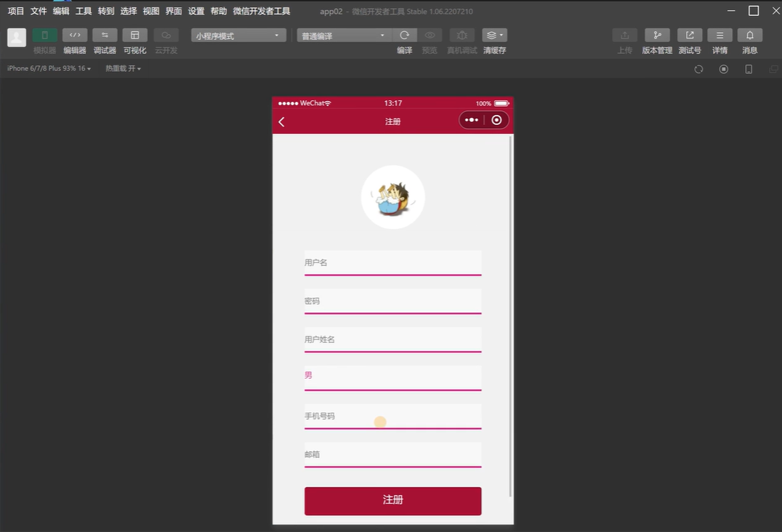
Task: Toggle the Debugger panel button
Action: (x=105, y=35)
